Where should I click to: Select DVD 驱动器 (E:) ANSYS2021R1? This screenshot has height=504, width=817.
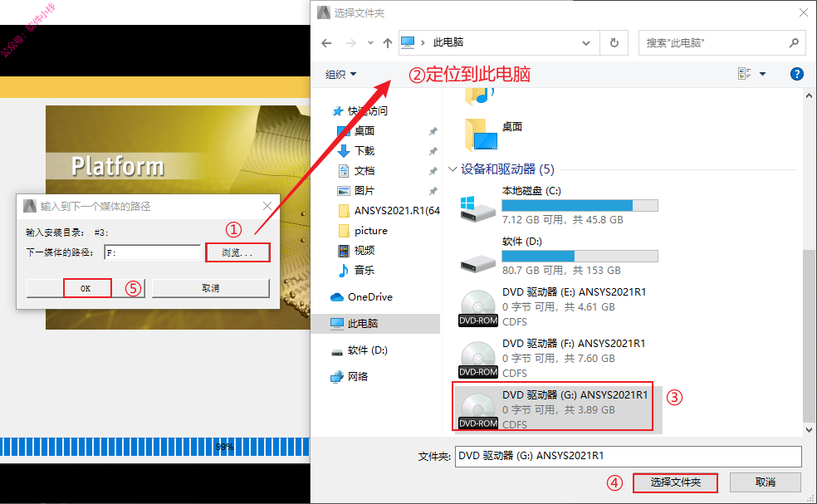pos(552,307)
